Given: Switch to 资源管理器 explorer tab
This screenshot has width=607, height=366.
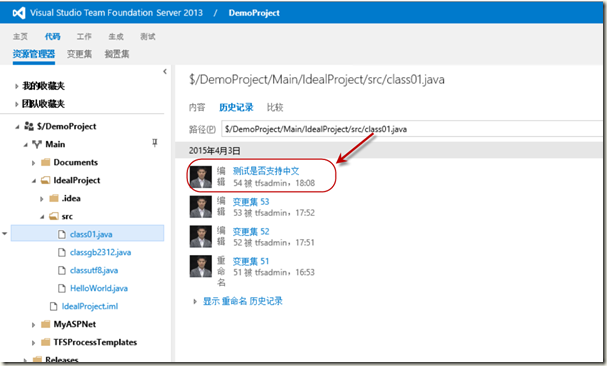Looking at the screenshot, I should click(x=34, y=54).
